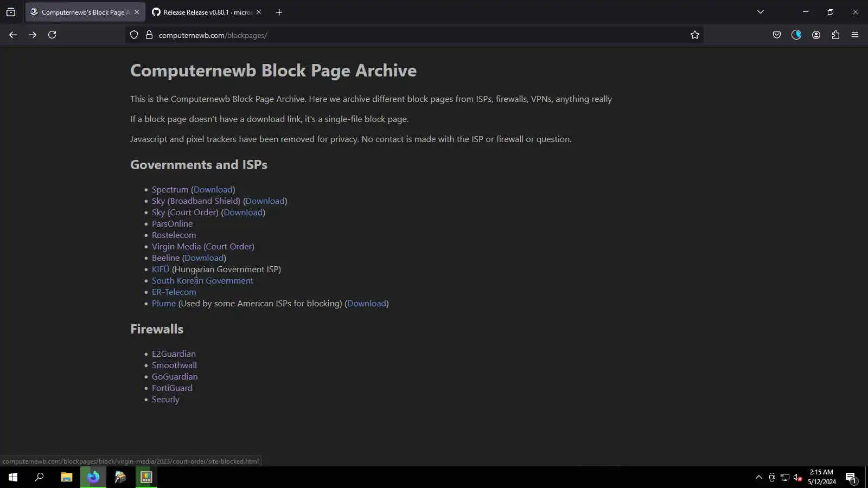The image size is (868, 488).
Task: Show tracking protection shield info
Action: point(134,35)
